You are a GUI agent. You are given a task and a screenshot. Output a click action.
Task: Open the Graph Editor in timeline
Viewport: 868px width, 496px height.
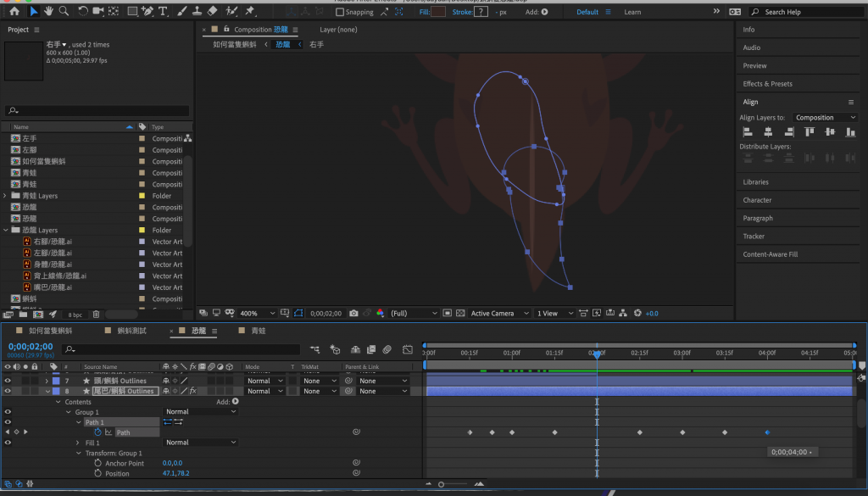click(x=408, y=349)
